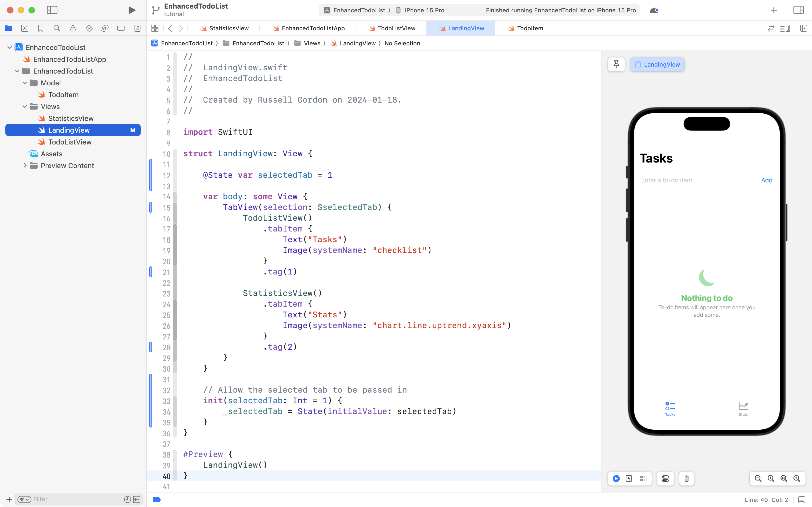Viewport: 812px width, 507px height.
Task: Open the Breakpoint navigator tag icon
Action: pyautogui.click(x=121, y=28)
